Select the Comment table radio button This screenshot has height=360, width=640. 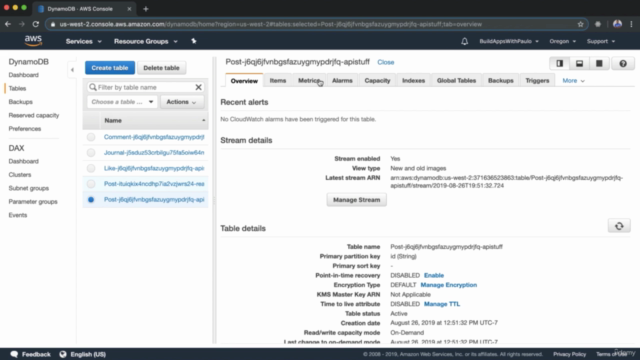tap(91, 137)
